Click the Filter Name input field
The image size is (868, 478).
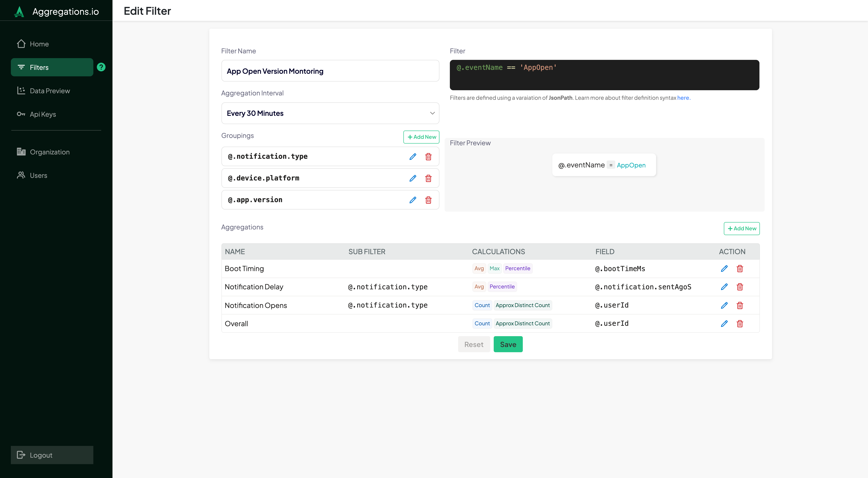pyautogui.click(x=330, y=71)
